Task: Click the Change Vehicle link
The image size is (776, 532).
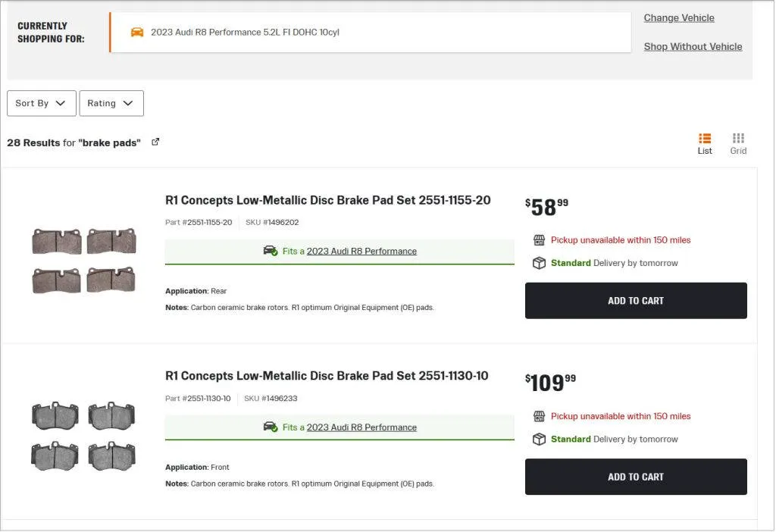Action: 679,18
